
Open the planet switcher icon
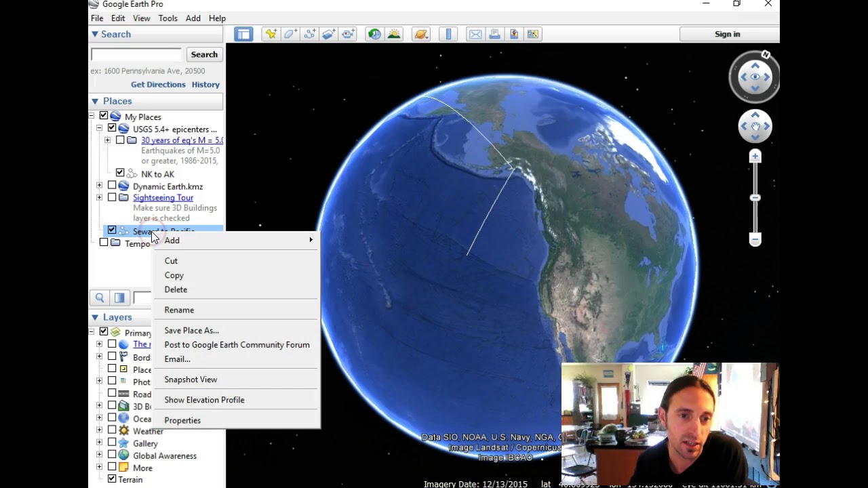click(421, 34)
